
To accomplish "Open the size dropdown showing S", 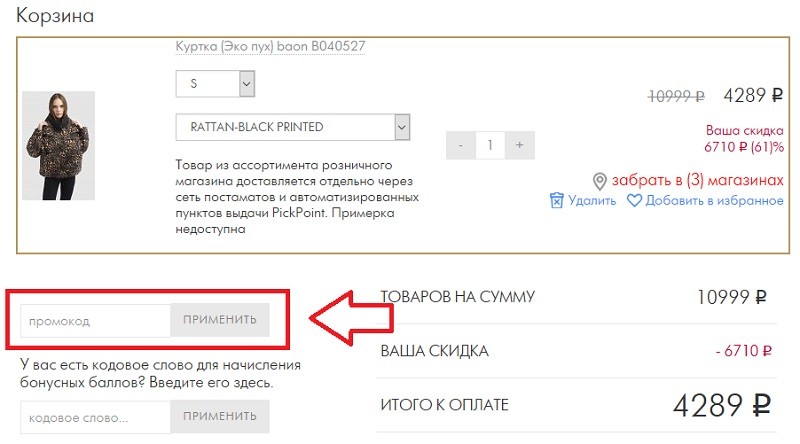I will pos(216,84).
